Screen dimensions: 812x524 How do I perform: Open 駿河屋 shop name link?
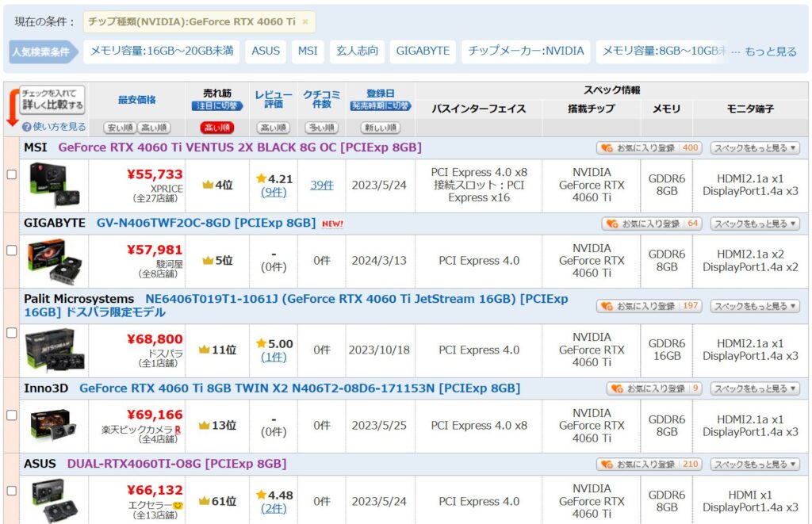pos(170,265)
